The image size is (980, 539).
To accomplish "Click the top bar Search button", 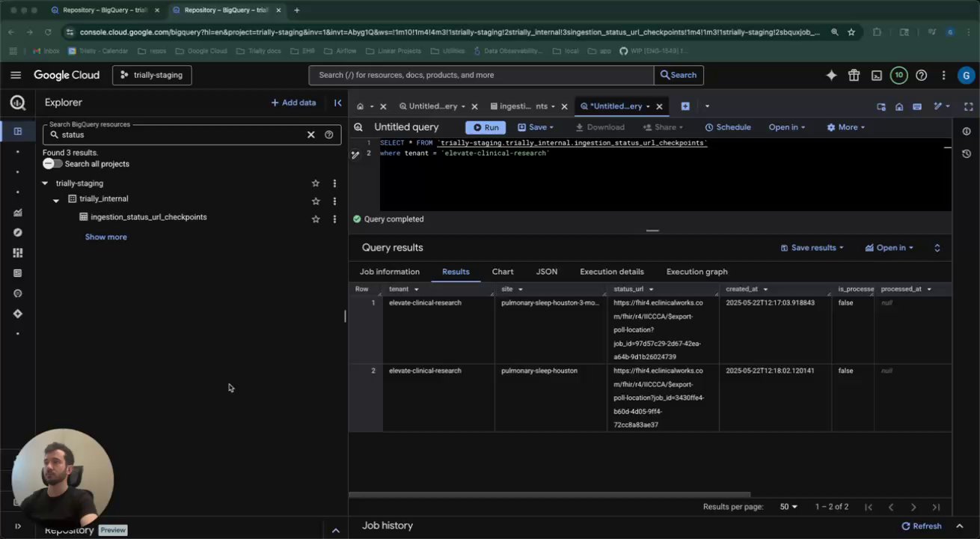I will [x=679, y=75].
